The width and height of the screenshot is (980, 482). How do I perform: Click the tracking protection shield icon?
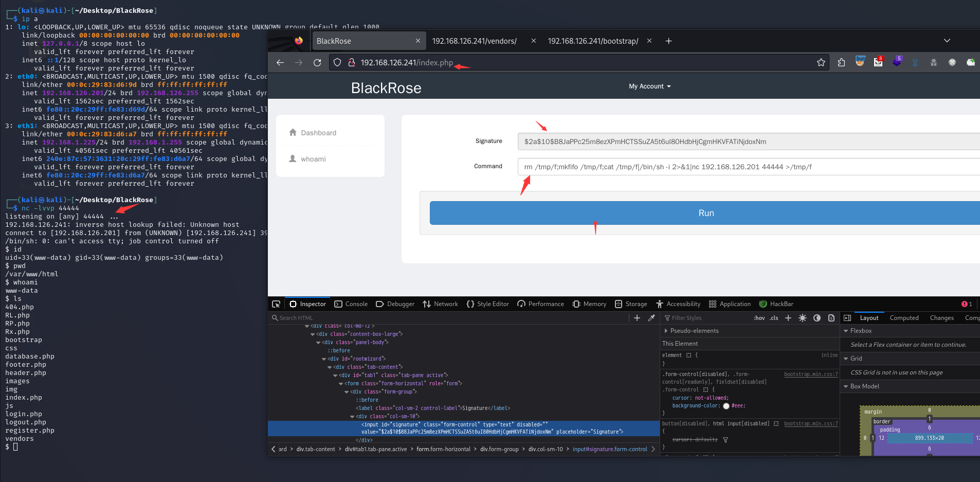337,62
